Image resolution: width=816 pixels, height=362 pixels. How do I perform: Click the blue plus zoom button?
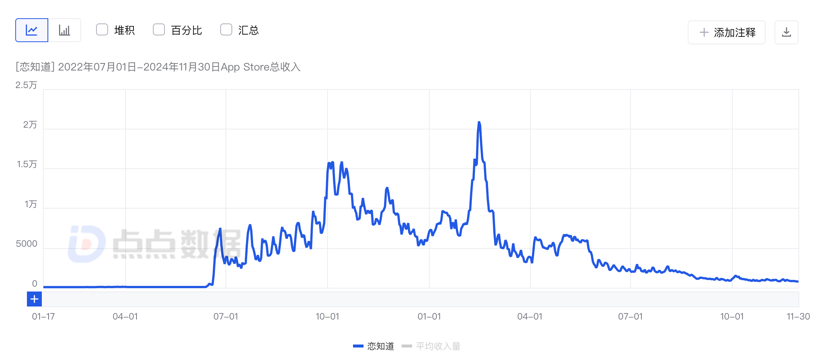[34, 299]
